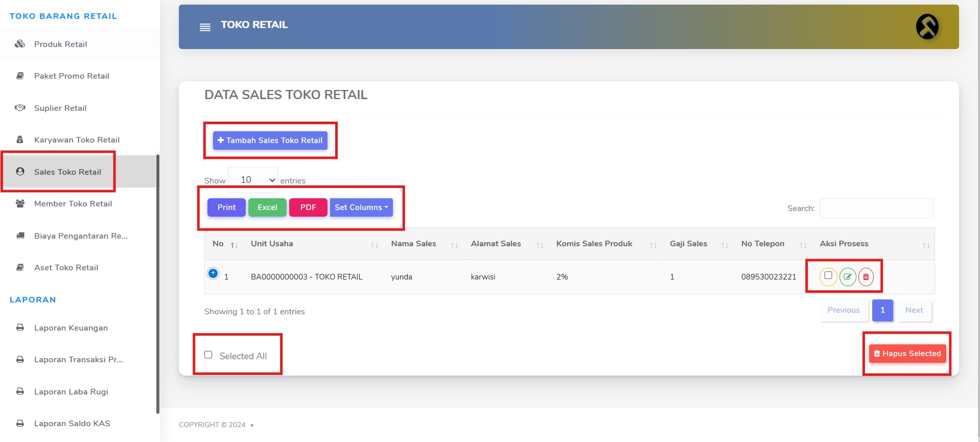Click the Aset Toko Retail book icon
This screenshot has width=980, height=442.
coord(20,267)
